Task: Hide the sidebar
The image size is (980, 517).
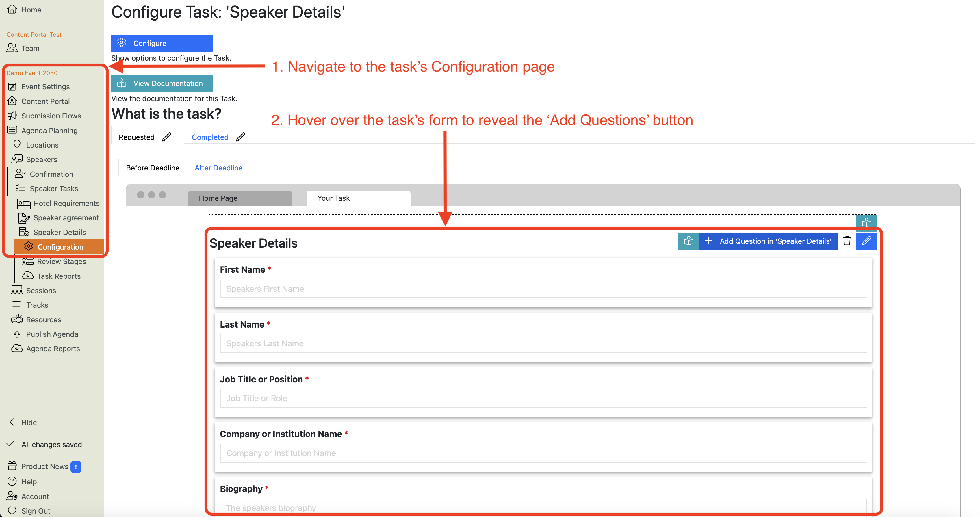Action: (23, 422)
